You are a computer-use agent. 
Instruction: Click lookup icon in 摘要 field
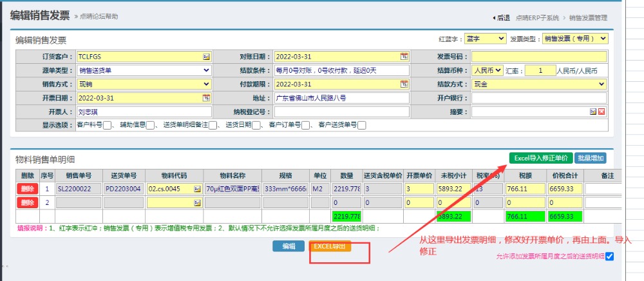click(x=593, y=112)
